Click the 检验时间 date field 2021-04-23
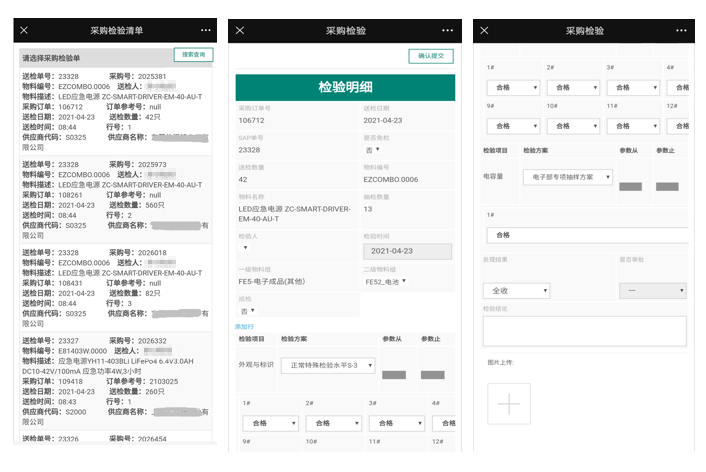The image size is (706, 472). pyautogui.click(x=407, y=251)
